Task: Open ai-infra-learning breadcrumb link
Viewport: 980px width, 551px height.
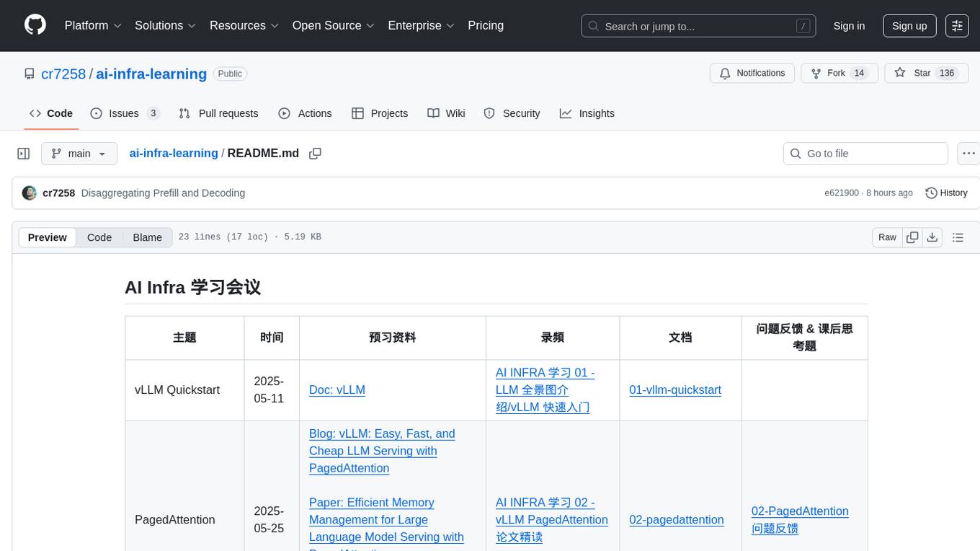Action: [x=174, y=153]
